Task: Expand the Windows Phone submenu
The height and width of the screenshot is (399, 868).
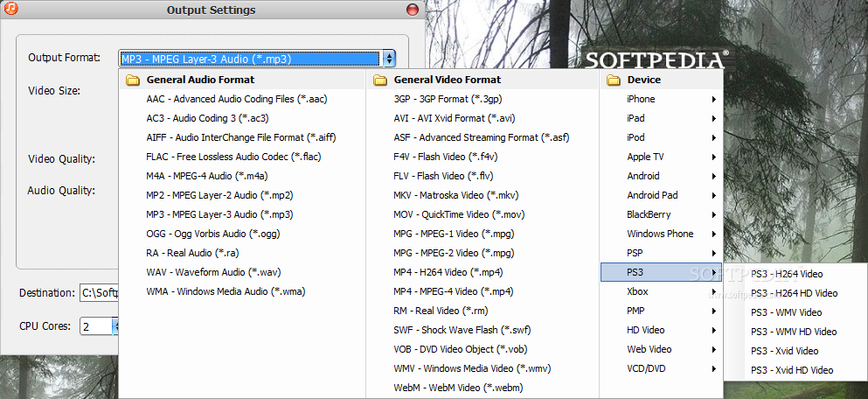Action: point(662,234)
